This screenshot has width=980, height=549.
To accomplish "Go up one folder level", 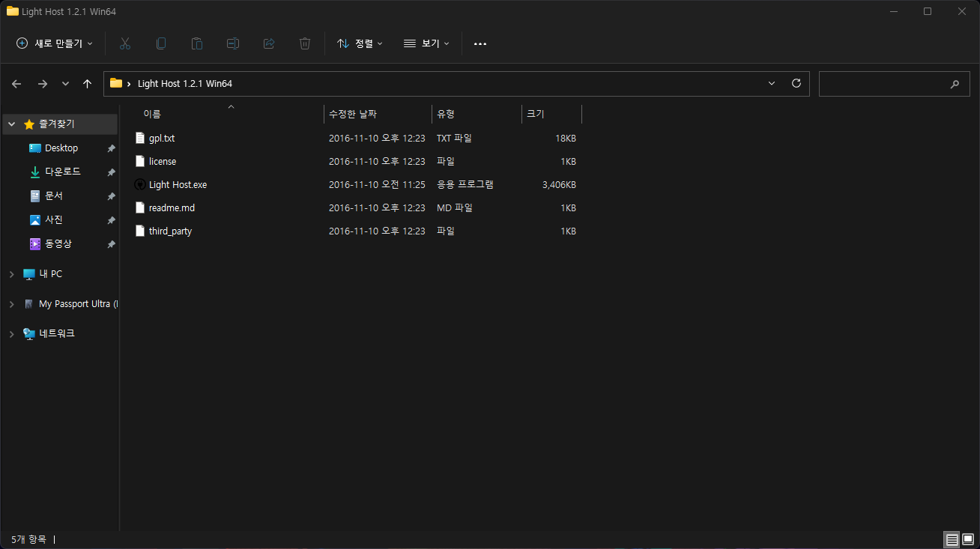I will coord(88,84).
